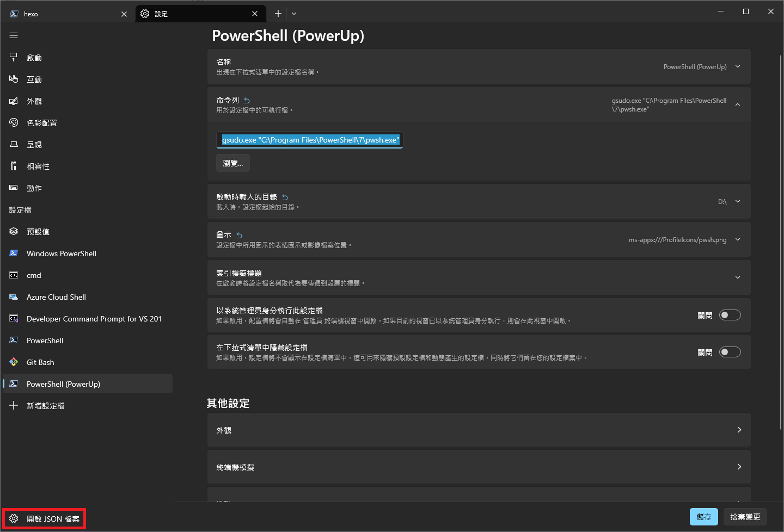Close the hexo tab
The width and height of the screenshot is (784, 532).
pos(124,14)
